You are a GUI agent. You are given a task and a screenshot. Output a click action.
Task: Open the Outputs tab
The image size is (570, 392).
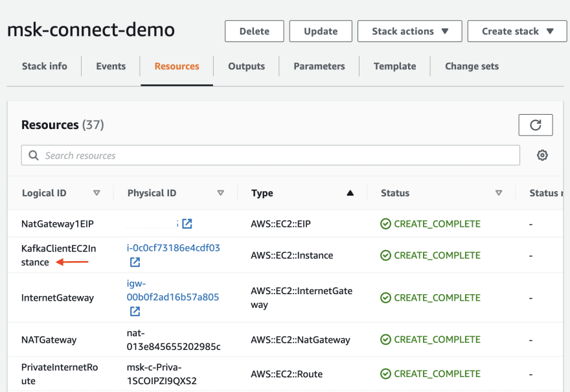[246, 66]
